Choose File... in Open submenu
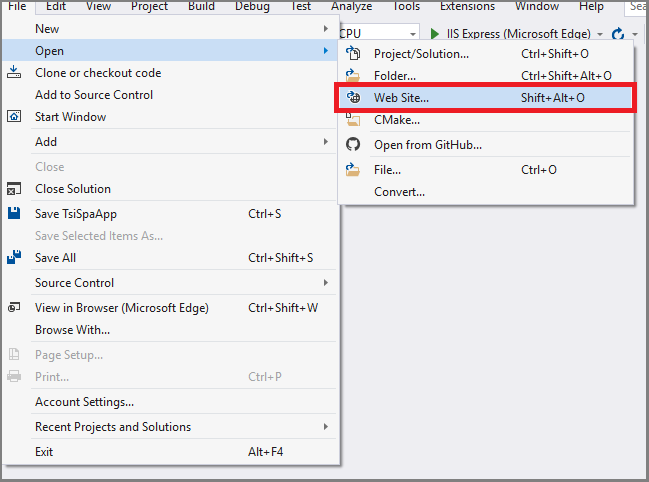The image size is (649, 482). click(486, 170)
